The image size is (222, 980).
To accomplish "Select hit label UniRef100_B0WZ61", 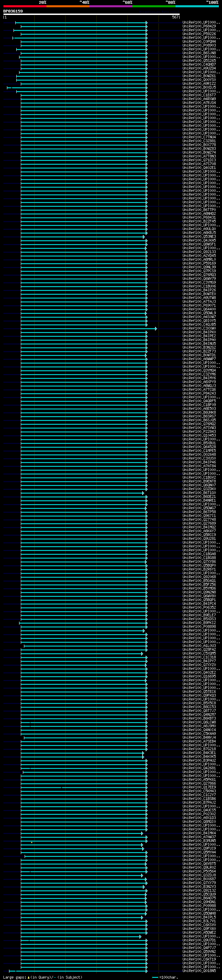I will pos(199,76).
